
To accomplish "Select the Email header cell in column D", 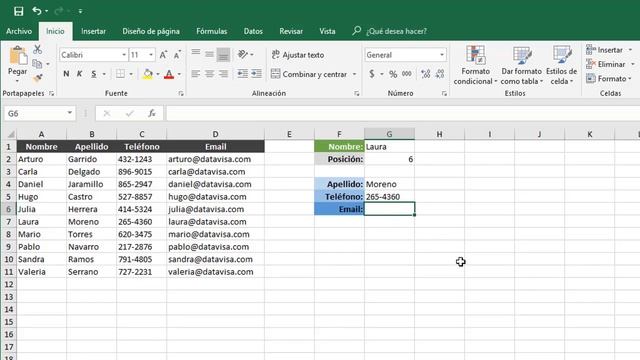I will tap(216, 147).
